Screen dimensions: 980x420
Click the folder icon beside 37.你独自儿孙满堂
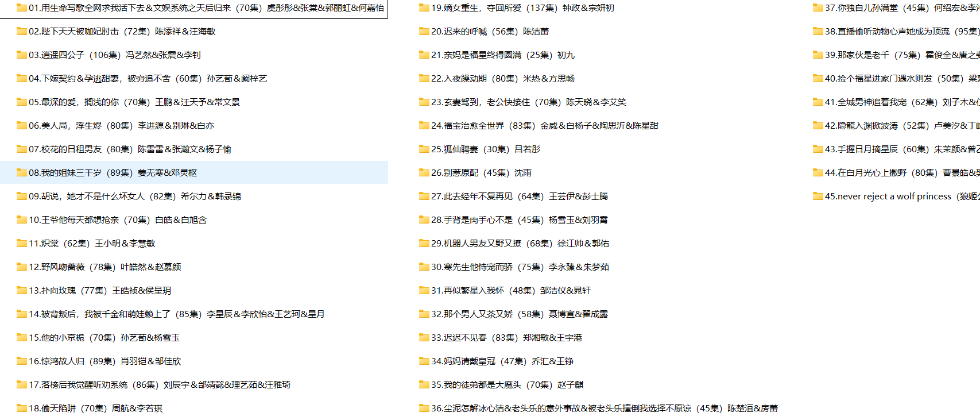pos(818,7)
